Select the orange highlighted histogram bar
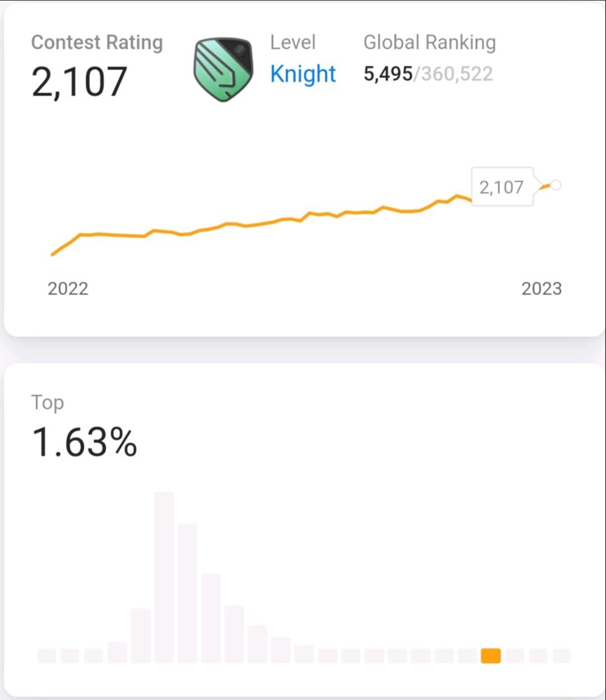The height and width of the screenshot is (700, 606). click(491, 656)
